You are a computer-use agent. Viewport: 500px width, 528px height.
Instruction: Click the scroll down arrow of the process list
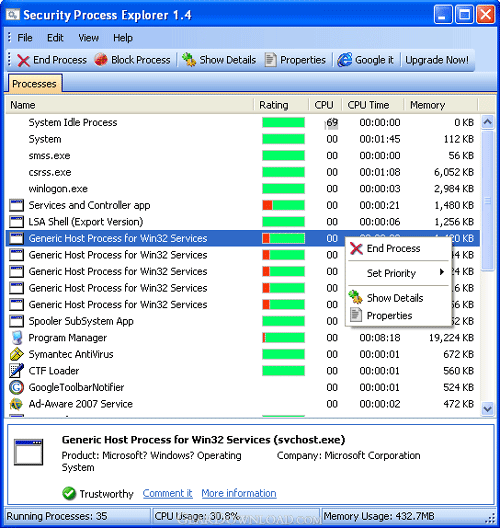tap(488, 409)
